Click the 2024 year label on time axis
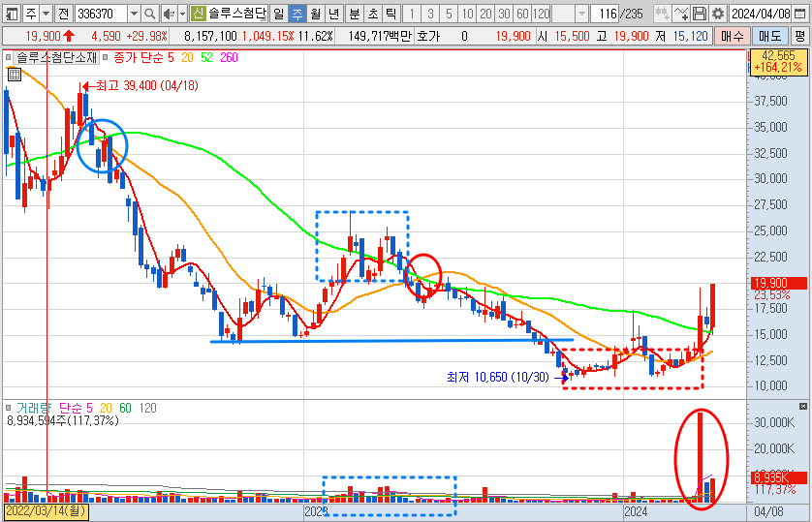This screenshot has height=522, width=812. (x=636, y=511)
